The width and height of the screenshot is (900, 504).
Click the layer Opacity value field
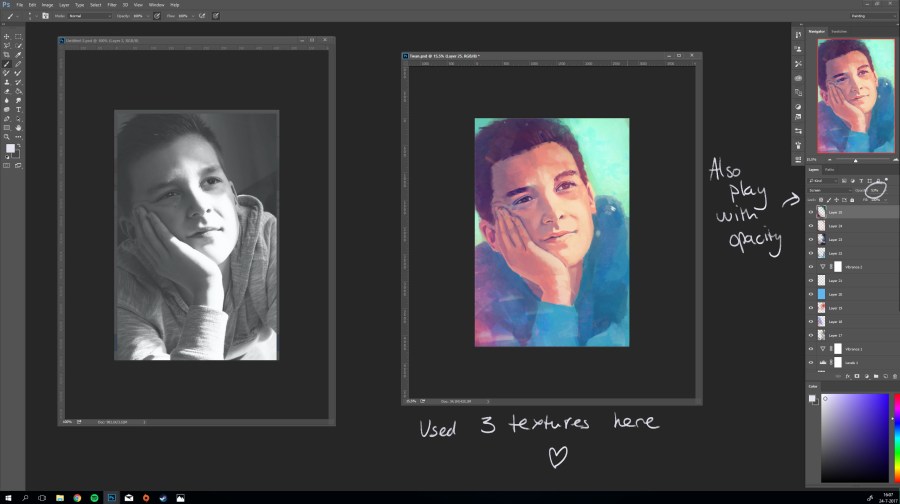point(875,189)
